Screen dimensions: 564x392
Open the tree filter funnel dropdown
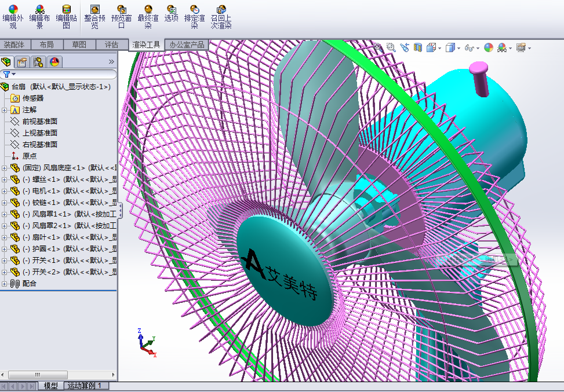(x=9, y=74)
